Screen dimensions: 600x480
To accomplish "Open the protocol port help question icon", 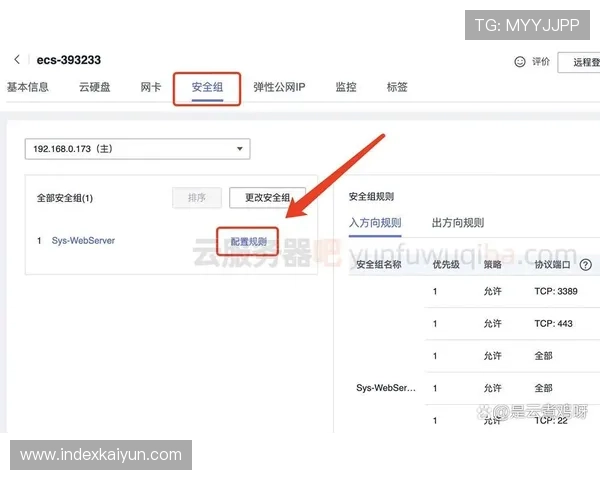I will 585,264.
